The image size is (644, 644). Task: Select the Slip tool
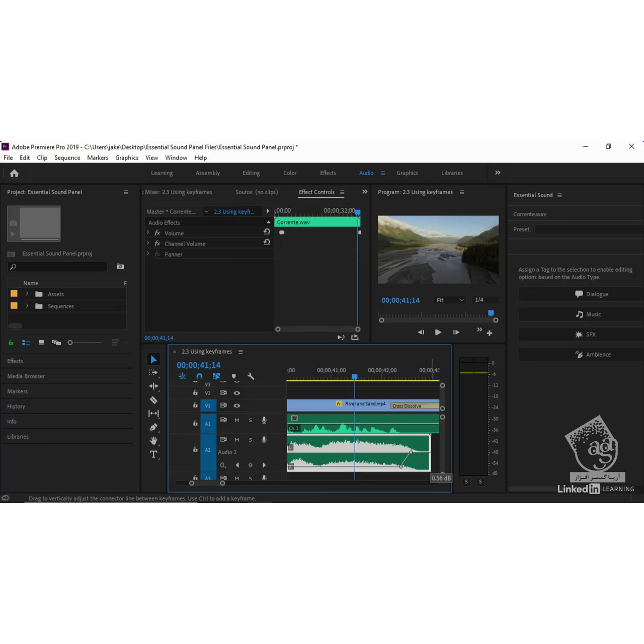(x=153, y=414)
